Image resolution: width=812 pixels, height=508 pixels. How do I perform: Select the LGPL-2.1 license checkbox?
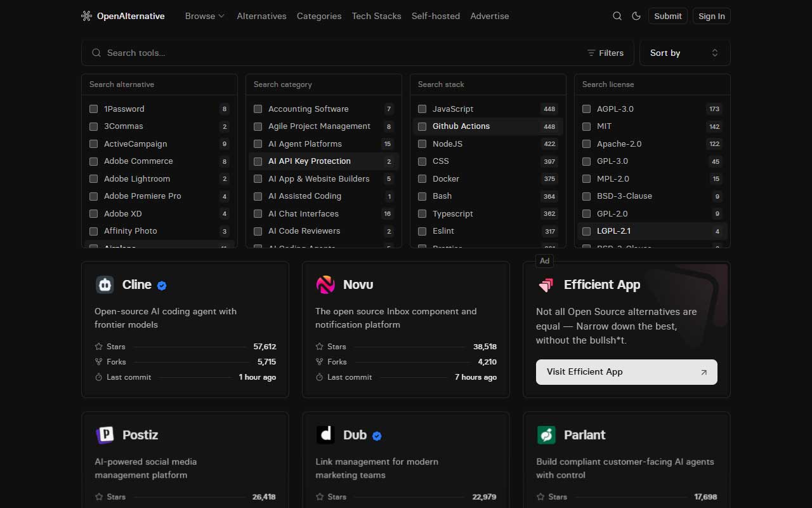(586, 231)
